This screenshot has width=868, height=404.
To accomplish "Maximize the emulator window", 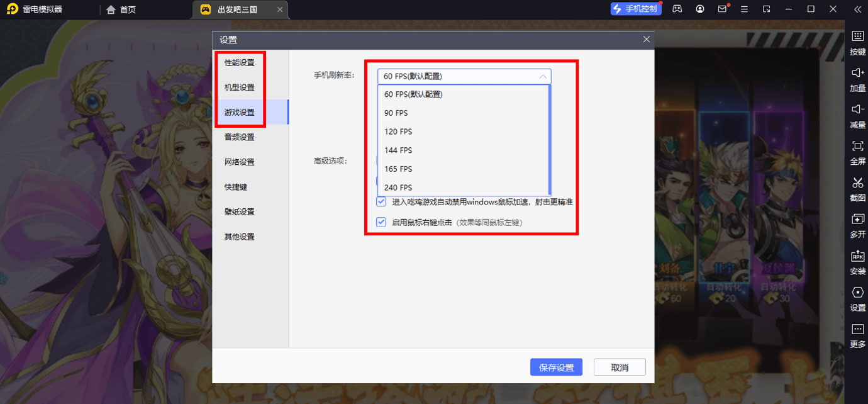I will [x=811, y=9].
